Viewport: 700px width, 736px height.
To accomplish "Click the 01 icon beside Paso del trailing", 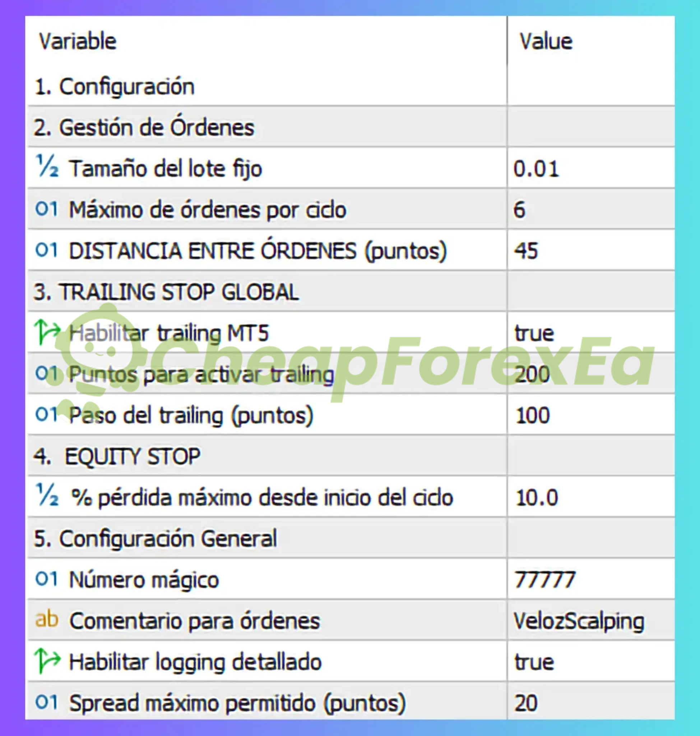I will tap(47, 414).
